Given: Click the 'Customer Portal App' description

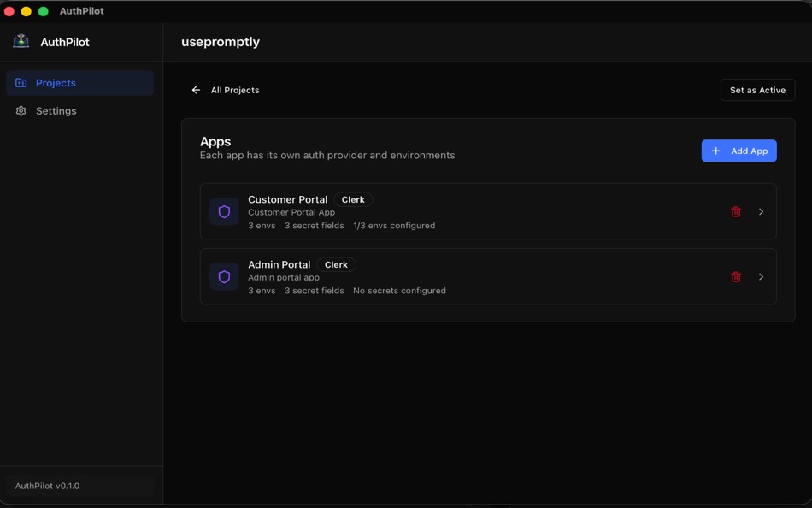Looking at the screenshot, I should [x=291, y=213].
